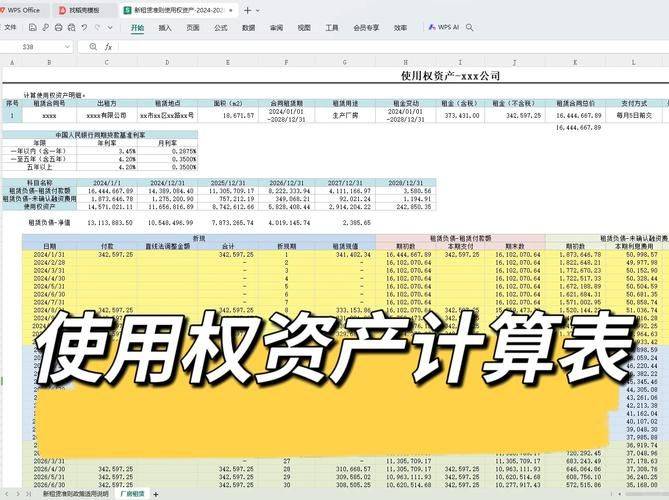The height and width of the screenshot is (500, 669).
Task: Click last sheet navigation arrow
Action: point(28,494)
